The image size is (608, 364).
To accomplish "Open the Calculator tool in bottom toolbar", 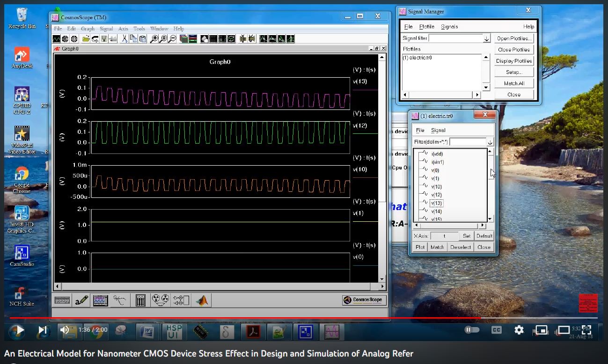I will pyautogui.click(x=140, y=300).
